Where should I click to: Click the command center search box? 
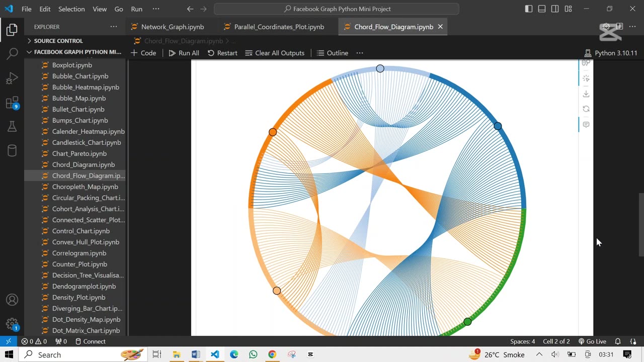(x=336, y=9)
